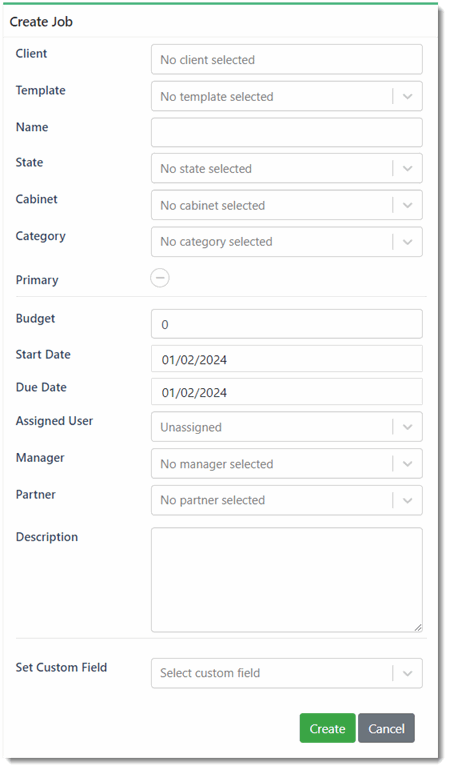Screen dimensions: 450x770
Task: Grab the Description textarea resize handle
Action: click(418, 627)
